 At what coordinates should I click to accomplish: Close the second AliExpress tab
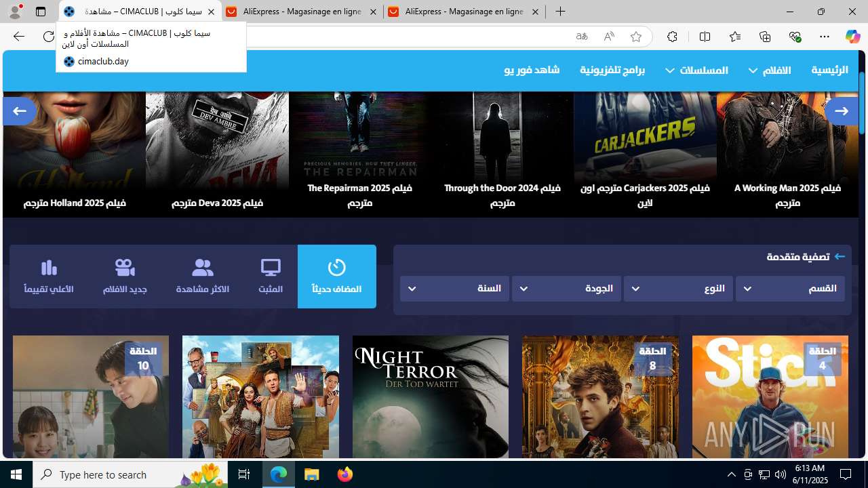click(535, 12)
